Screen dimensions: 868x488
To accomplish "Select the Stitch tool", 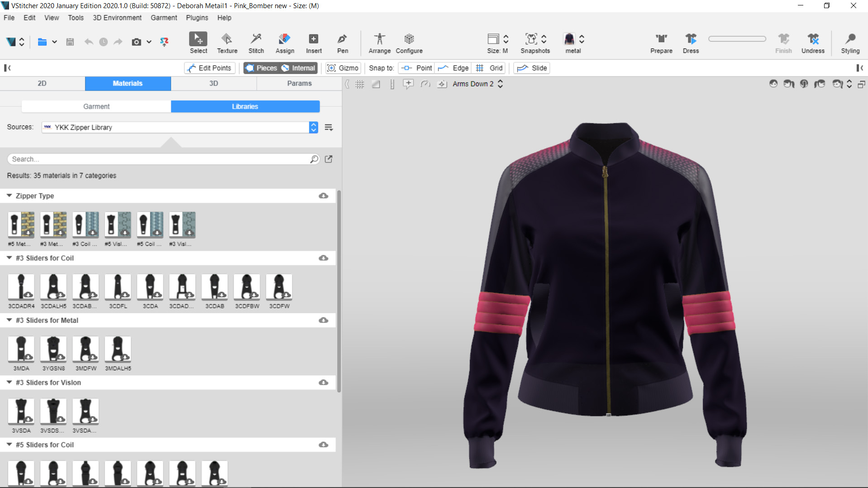I will pyautogui.click(x=256, y=42).
